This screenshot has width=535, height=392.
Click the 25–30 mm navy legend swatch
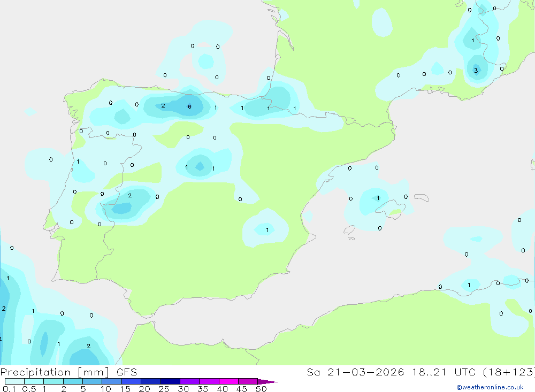[x=170, y=381]
